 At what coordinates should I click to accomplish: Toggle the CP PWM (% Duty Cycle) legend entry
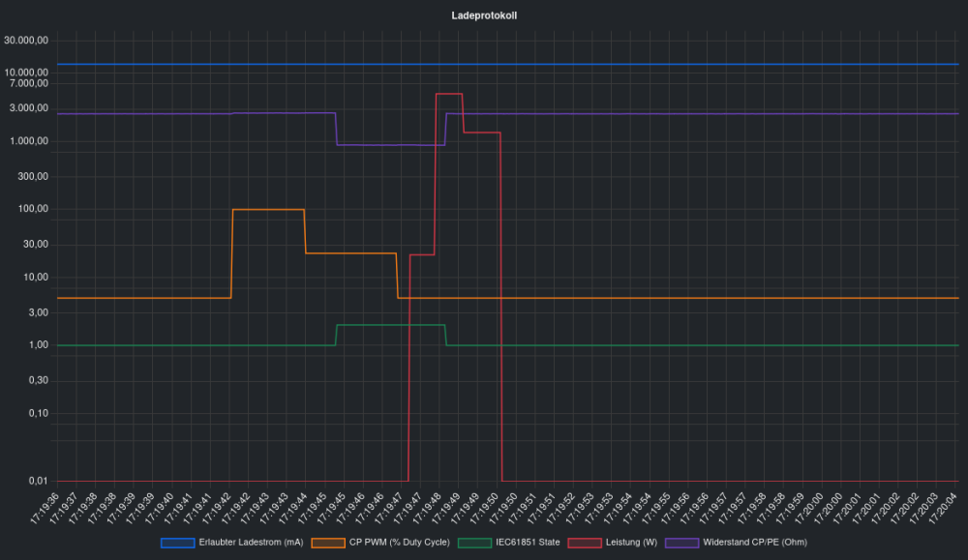(380, 543)
